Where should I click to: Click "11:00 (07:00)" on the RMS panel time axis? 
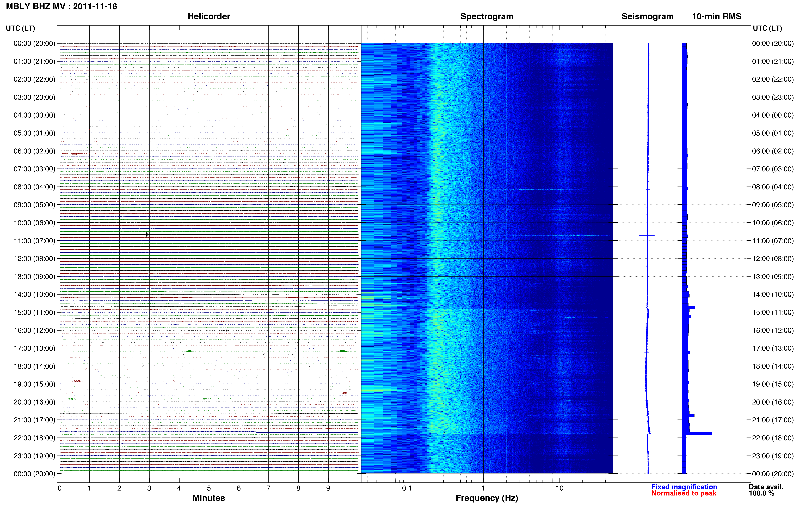coord(773,241)
